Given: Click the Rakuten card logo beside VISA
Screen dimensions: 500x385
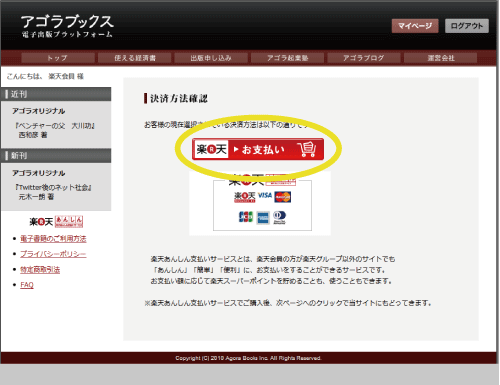Looking at the screenshot, I should coord(245,197).
